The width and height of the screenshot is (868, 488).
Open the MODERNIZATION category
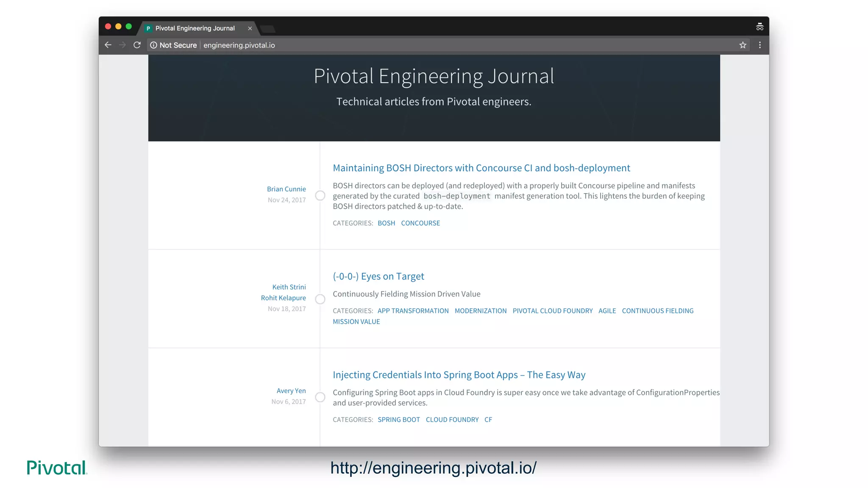[x=481, y=311]
